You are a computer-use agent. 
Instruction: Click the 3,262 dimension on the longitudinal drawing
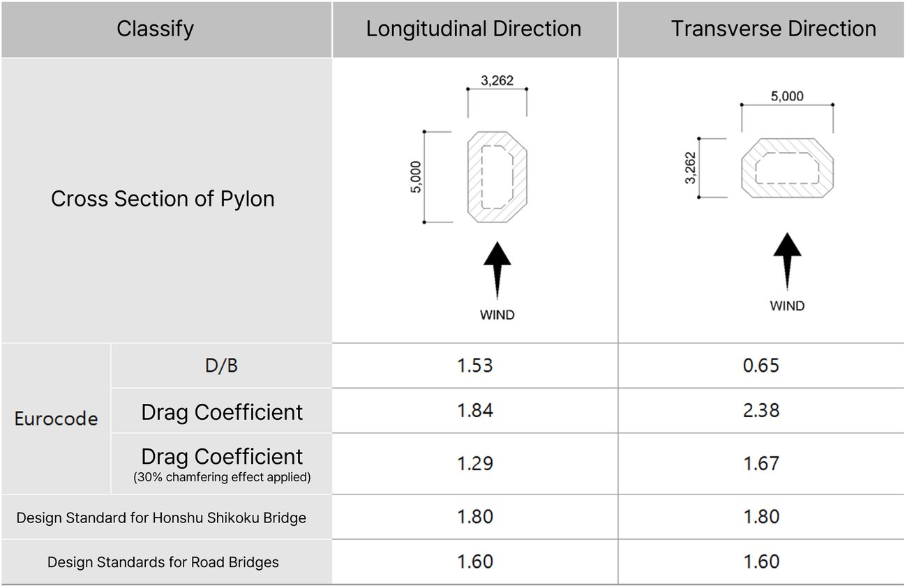497,80
